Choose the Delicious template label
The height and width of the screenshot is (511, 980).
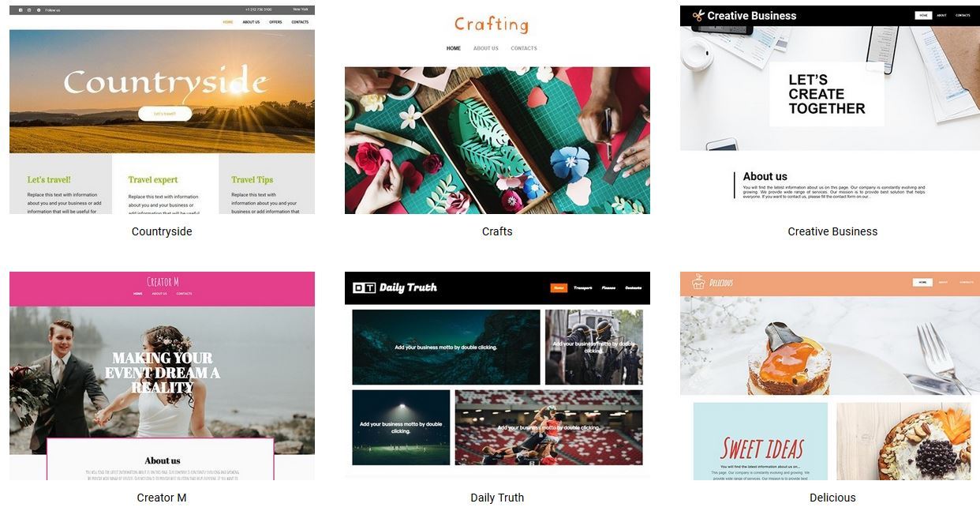coord(832,498)
